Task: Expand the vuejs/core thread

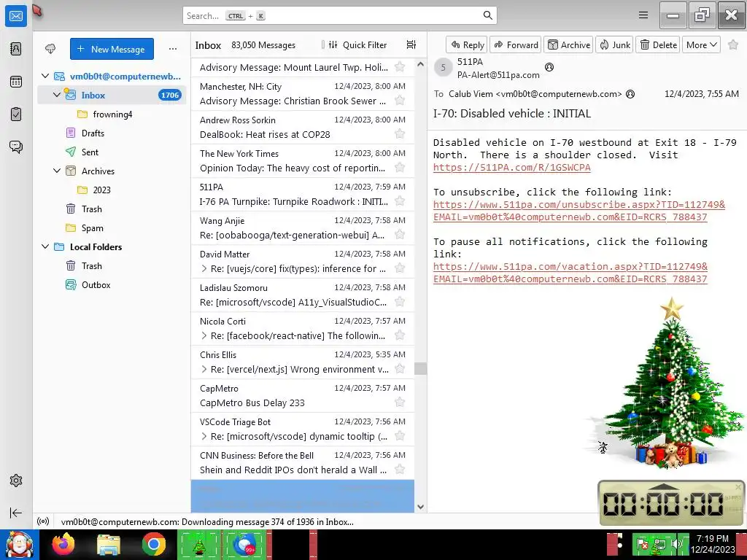Action: [x=204, y=268]
